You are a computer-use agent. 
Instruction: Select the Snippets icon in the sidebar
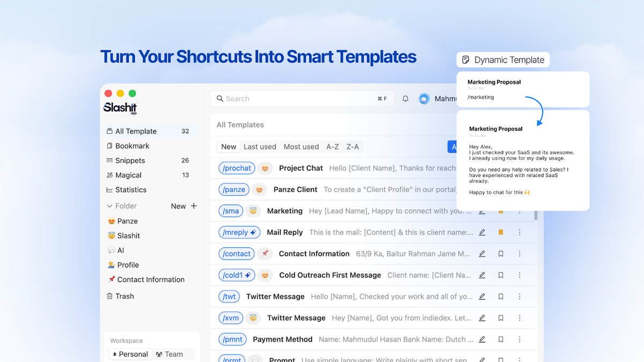click(x=109, y=160)
